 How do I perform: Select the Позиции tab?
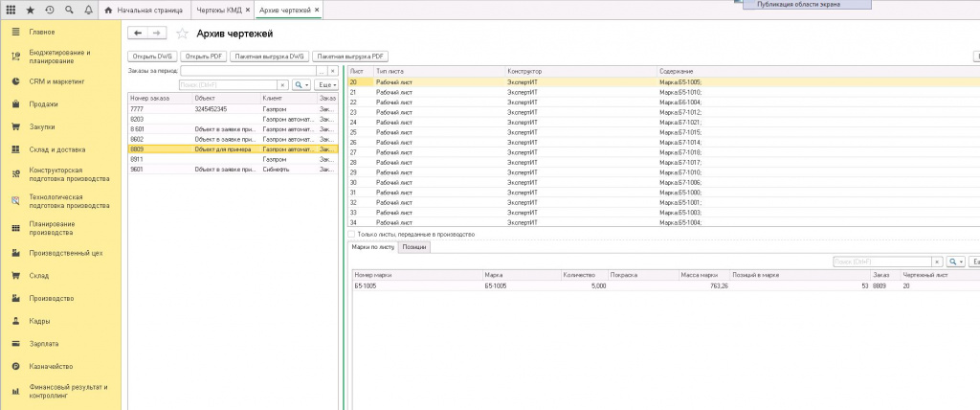414,247
